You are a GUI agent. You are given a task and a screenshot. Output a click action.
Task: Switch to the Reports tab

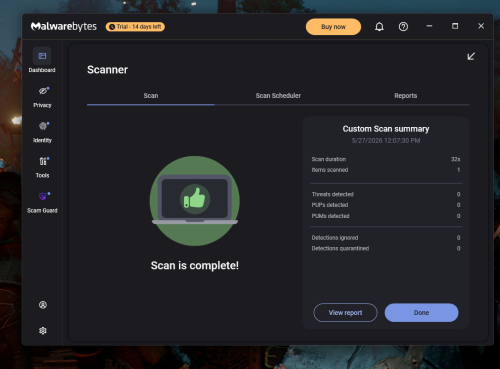(406, 96)
